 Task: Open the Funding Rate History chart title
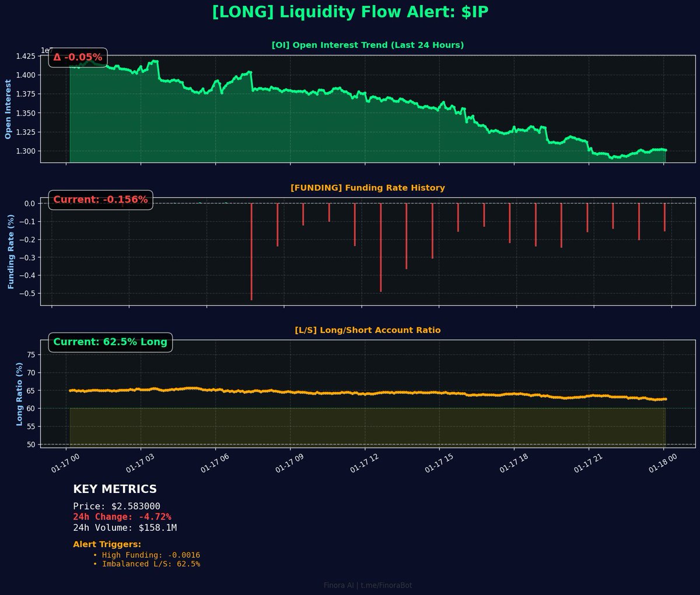[367, 188]
